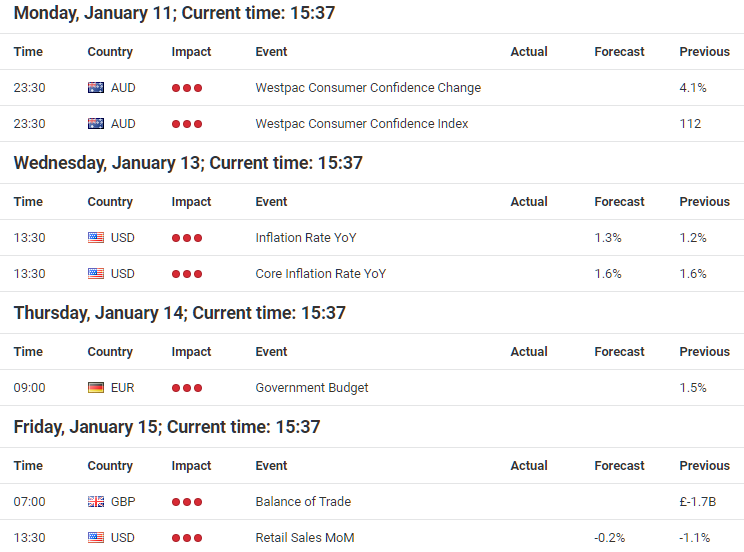Image resolution: width=744 pixels, height=552 pixels.
Task: Click the Australian flag beside Westpac Consumer Confidence Change
Action: [96, 88]
